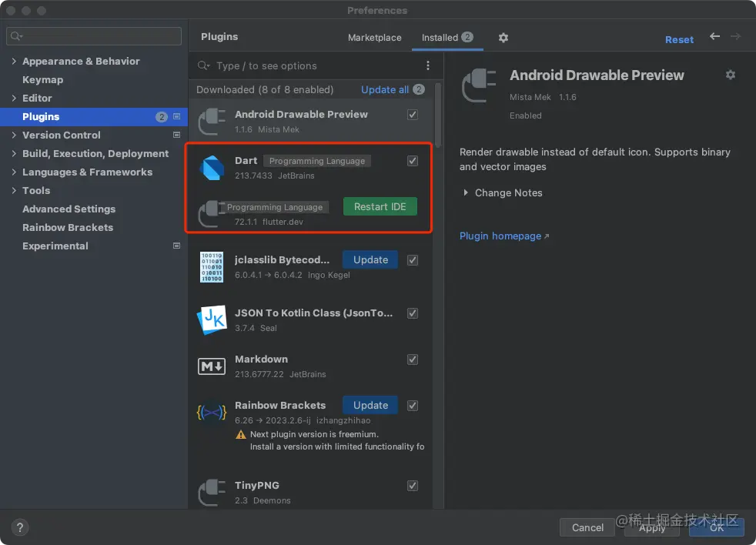756x545 pixels.
Task: Click the Restart IDE button
Action: 380,206
